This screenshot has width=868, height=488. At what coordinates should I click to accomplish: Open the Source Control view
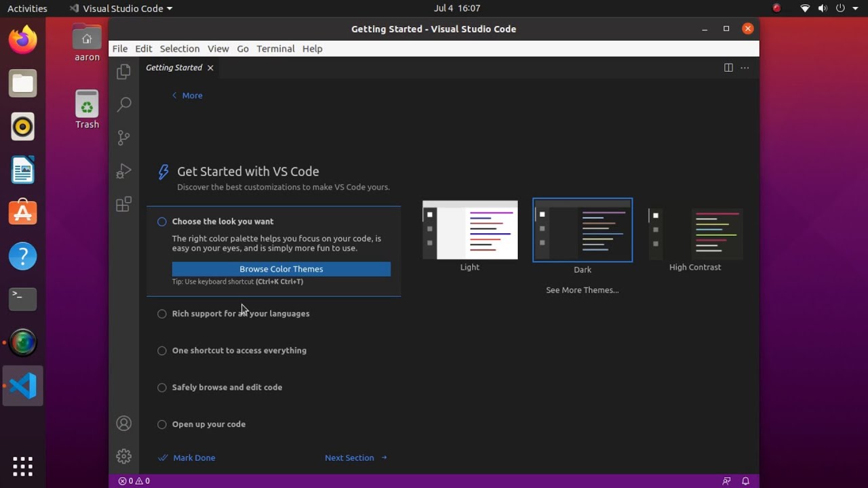point(123,138)
